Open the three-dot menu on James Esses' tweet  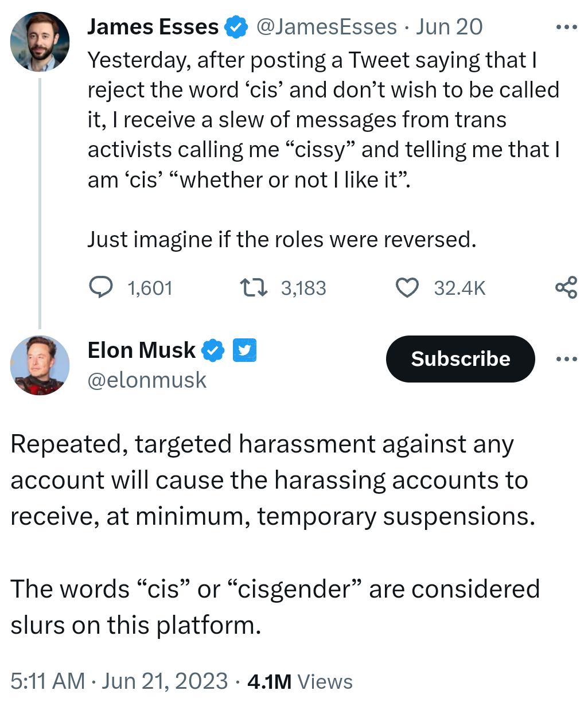566,27
